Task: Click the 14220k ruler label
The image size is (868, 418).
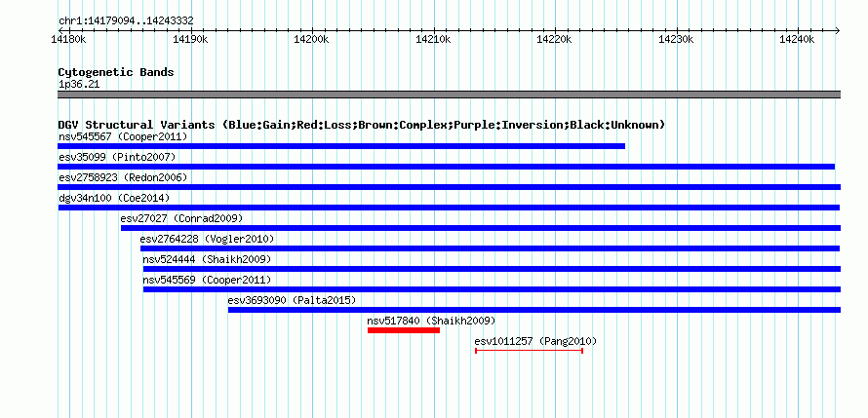Action: (x=554, y=39)
